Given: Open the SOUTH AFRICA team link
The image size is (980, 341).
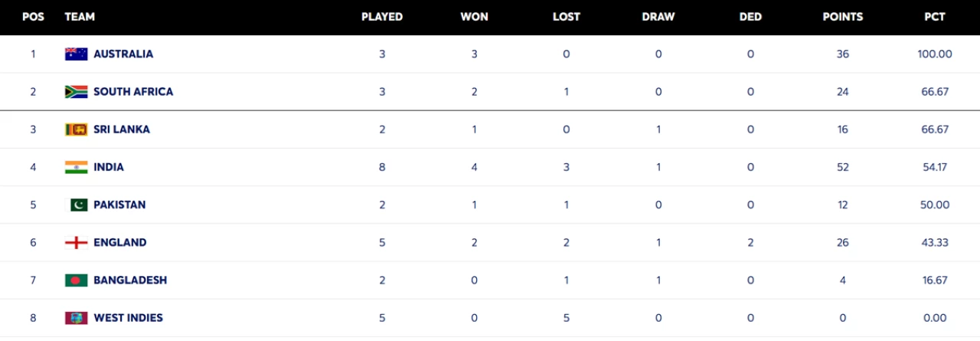Looking at the screenshot, I should [x=133, y=92].
